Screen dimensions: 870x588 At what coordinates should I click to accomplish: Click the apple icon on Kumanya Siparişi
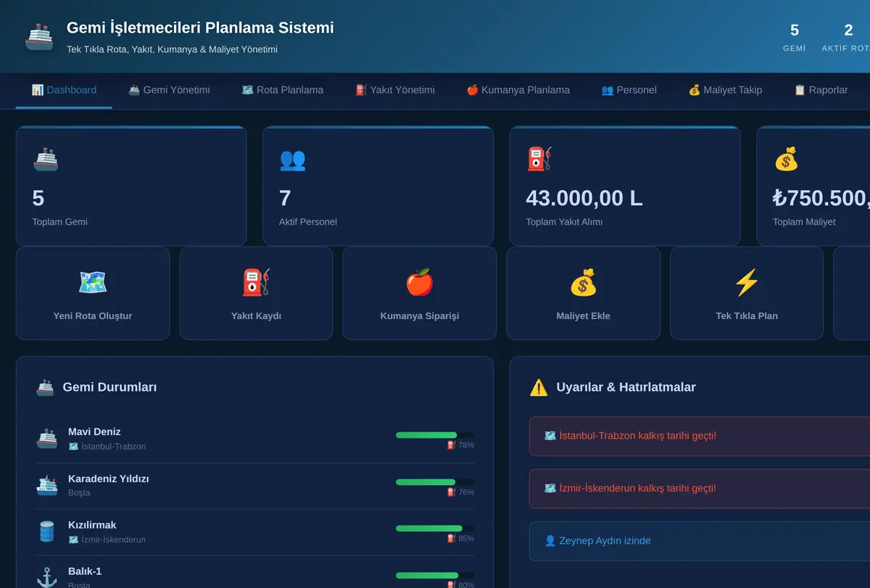(419, 282)
